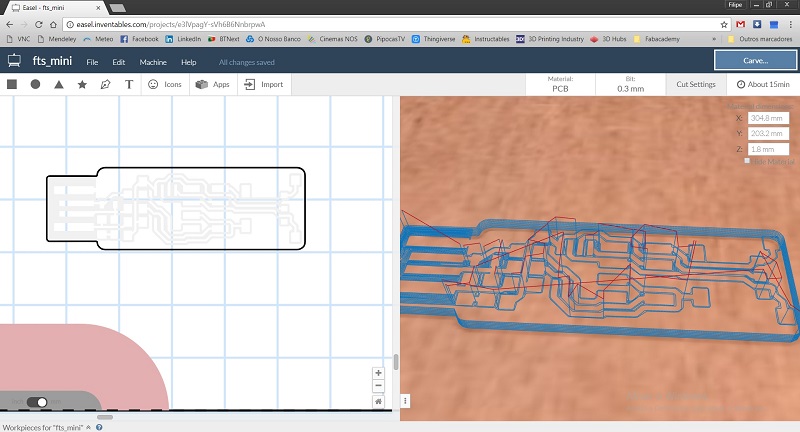Open the LinkedIn bookmark
This screenshot has width=800, height=432.
click(x=183, y=39)
